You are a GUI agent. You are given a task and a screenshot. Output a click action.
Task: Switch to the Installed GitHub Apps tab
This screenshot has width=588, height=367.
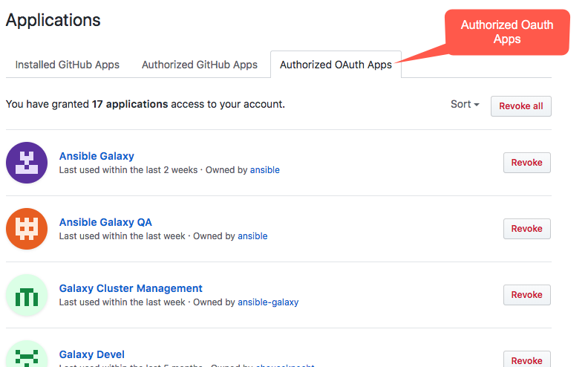point(68,65)
